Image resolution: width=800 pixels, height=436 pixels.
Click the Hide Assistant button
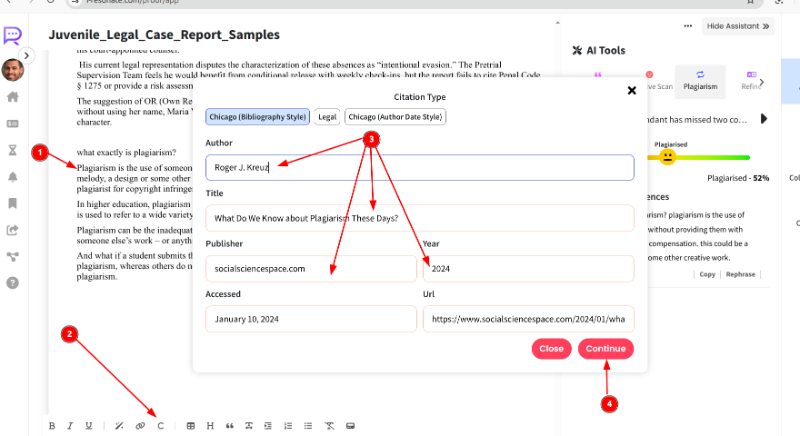(738, 26)
